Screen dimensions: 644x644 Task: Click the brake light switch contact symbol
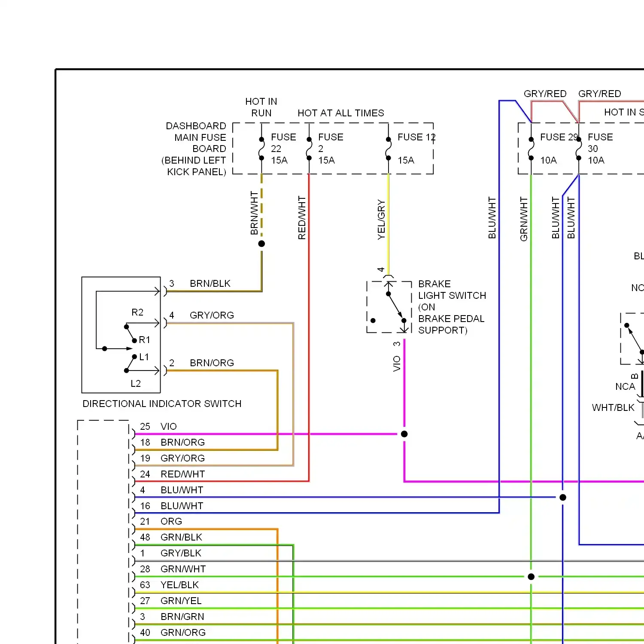tap(389, 307)
